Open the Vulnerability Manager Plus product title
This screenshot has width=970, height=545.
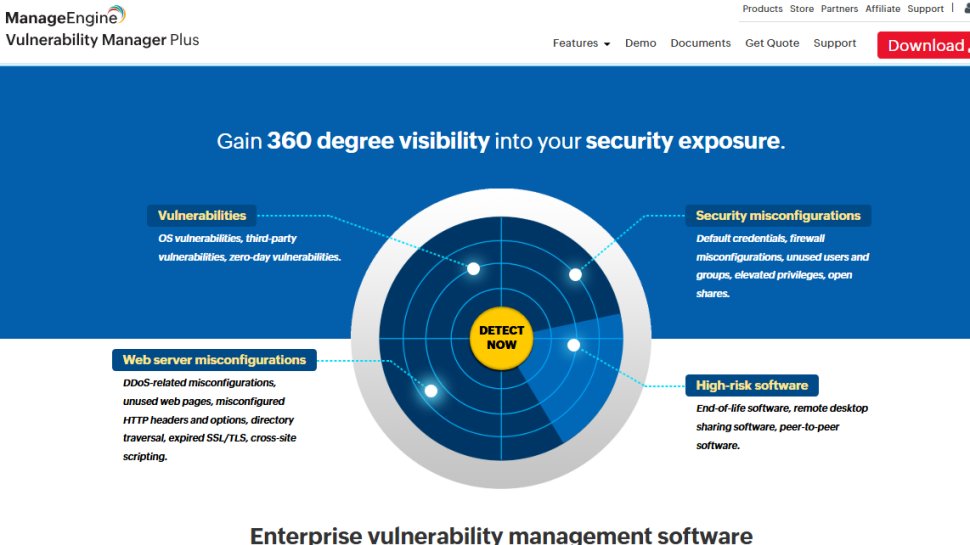click(x=102, y=40)
